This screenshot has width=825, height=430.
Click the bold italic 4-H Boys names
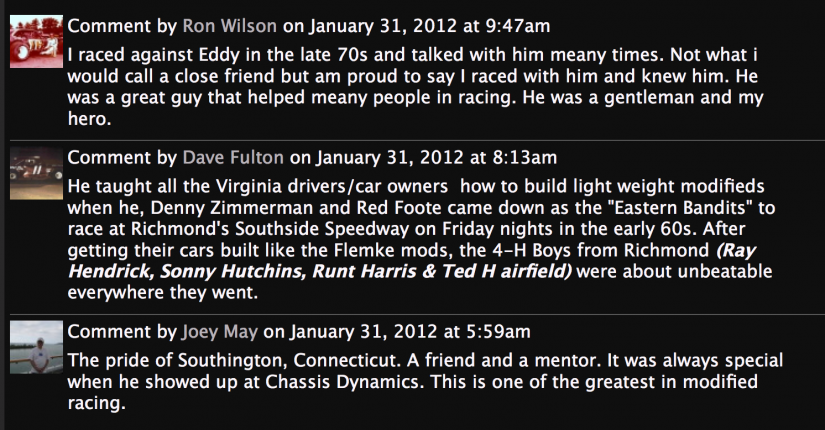[x=412, y=261]
